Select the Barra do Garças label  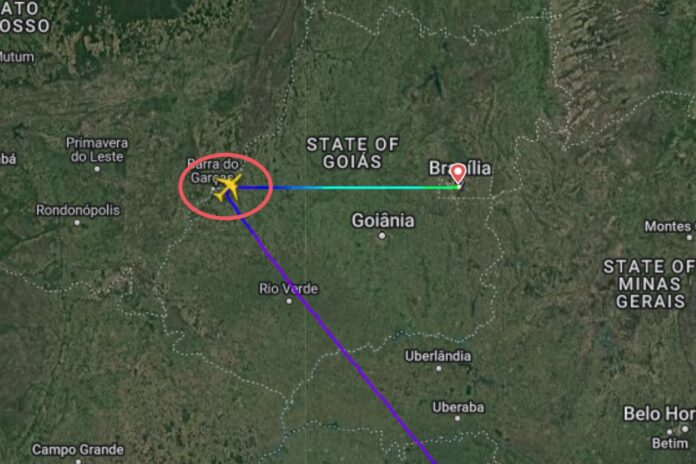point(213,171)
